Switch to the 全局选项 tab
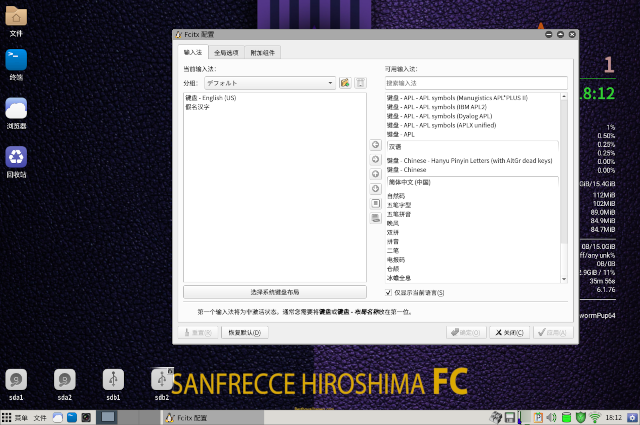Viewport: 640px width, 425px height. [x=226, y=53]
